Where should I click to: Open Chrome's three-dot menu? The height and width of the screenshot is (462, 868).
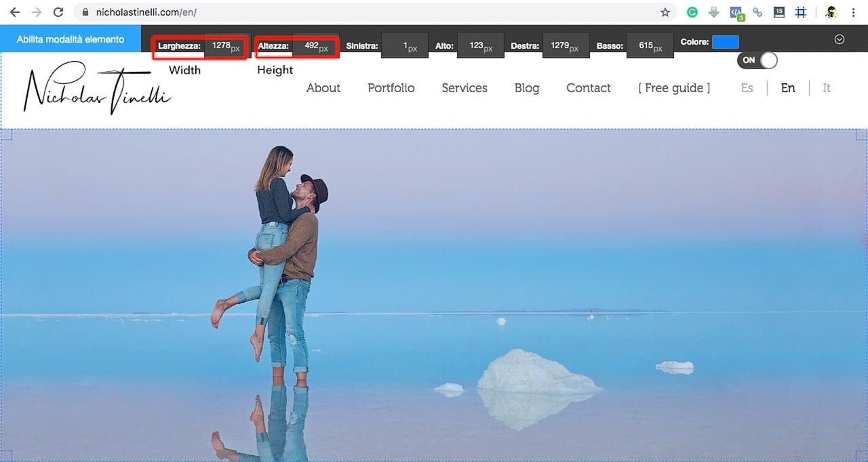click(853, 12)
